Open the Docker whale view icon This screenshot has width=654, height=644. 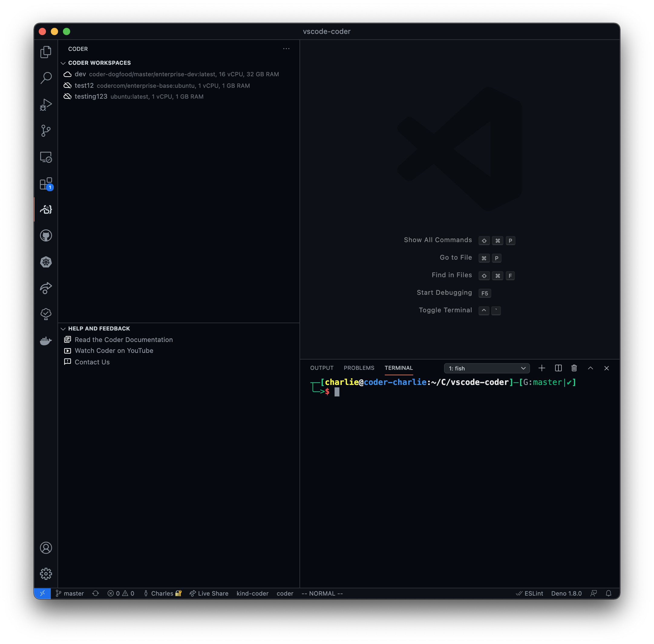click(46, 340)
